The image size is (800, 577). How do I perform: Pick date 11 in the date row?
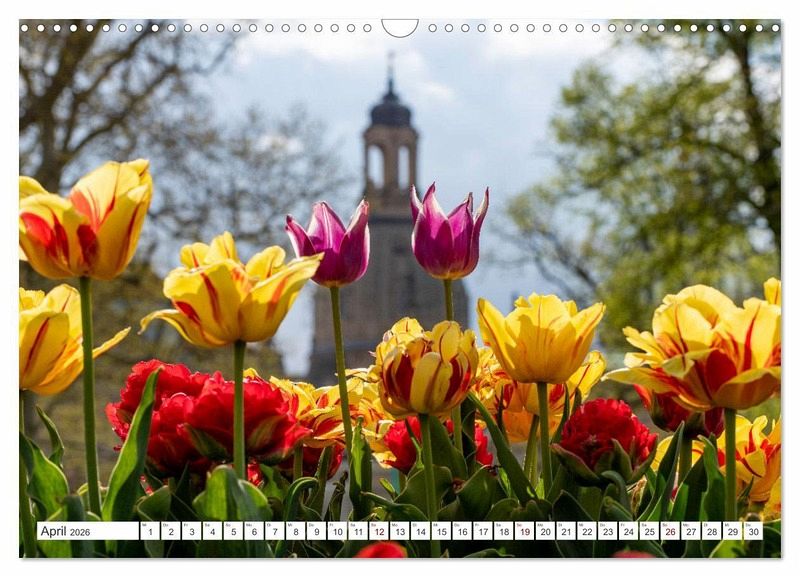358,531
